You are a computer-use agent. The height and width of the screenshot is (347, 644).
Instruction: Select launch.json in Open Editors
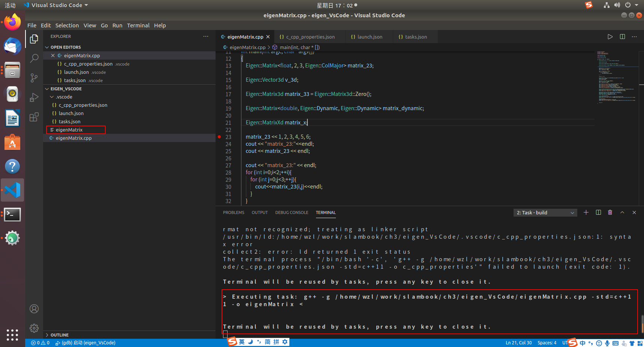click(x=129, y=72)
